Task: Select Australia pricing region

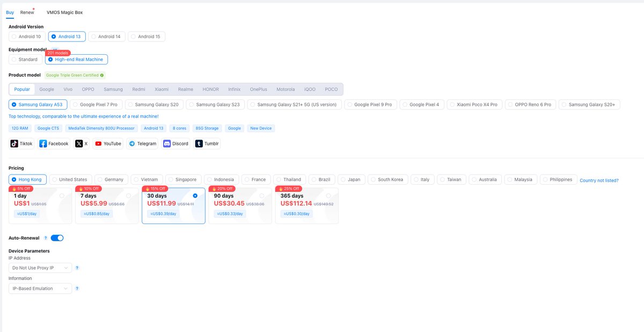Action: (x=485, y=179)
